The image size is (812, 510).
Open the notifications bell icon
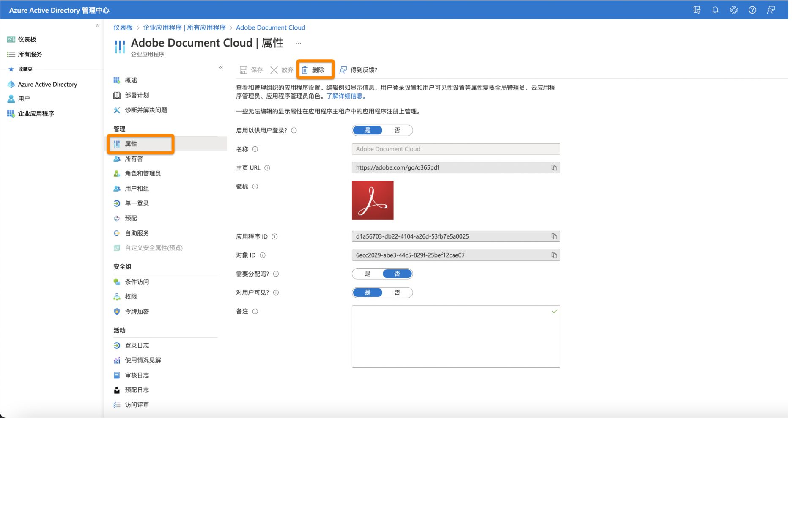click(715, 10)
